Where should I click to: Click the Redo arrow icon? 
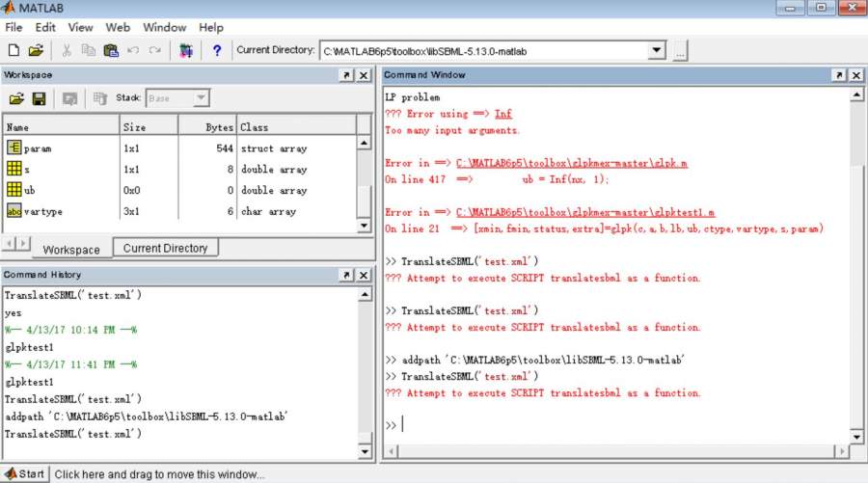tap(155, 50)
